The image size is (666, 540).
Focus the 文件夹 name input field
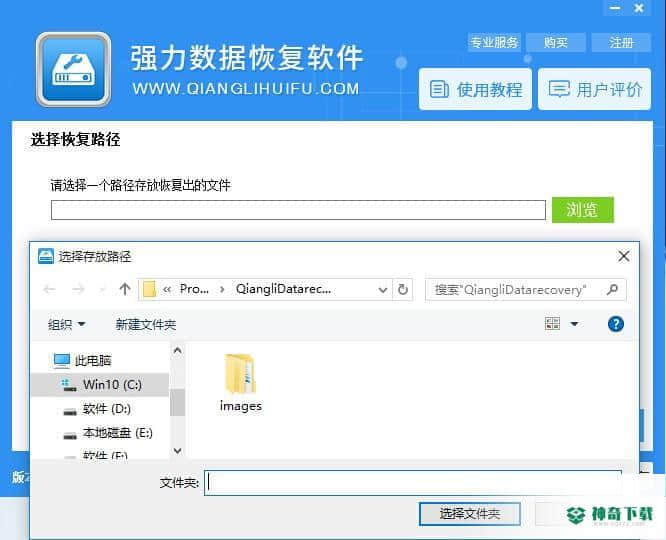pyautogui.click(x=413, y=483)
